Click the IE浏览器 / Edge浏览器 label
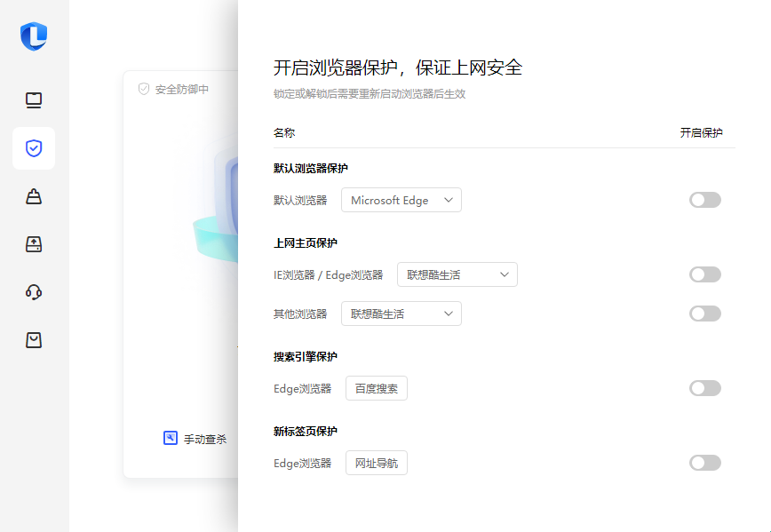This screenshot has height=532, width=771. coord(328,274)
